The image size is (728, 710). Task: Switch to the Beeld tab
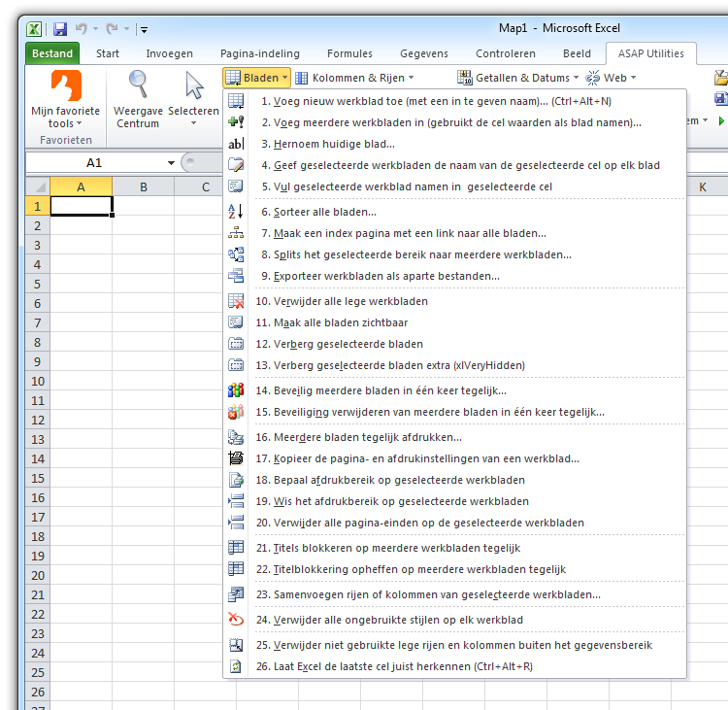[x=577, y=53]
